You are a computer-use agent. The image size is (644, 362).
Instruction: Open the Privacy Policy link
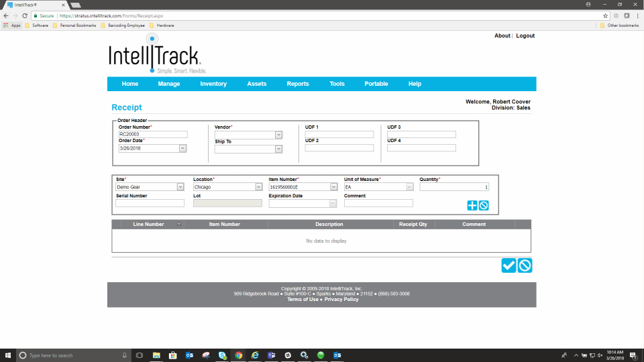point(341,299)
